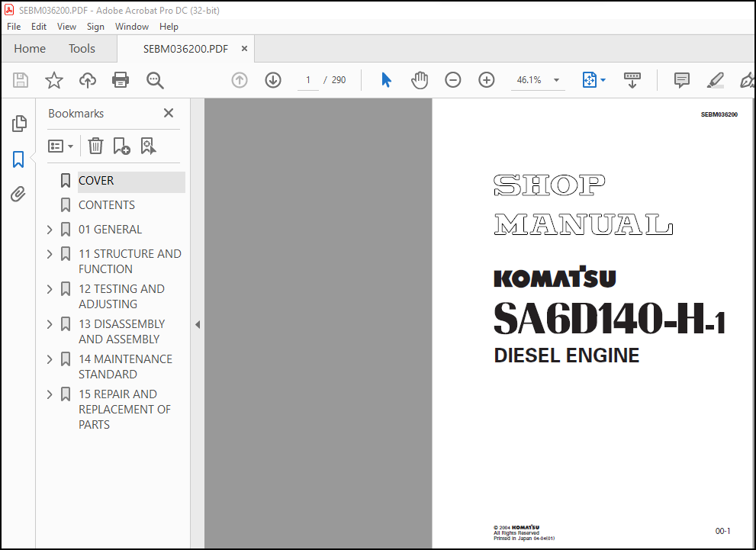Select the Highlight text tool
The image size is (756, 550).
pos(716,80)
